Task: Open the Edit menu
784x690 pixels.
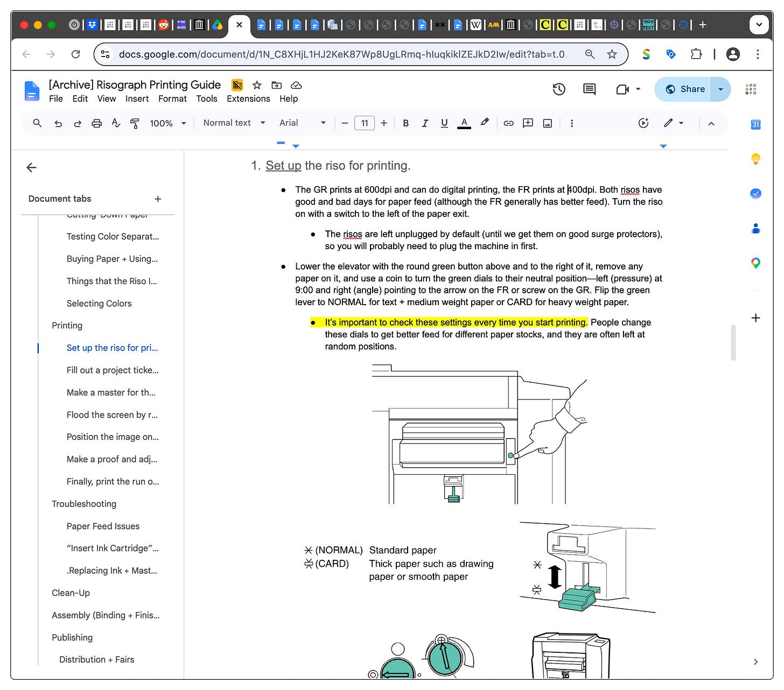Action: 80,99
